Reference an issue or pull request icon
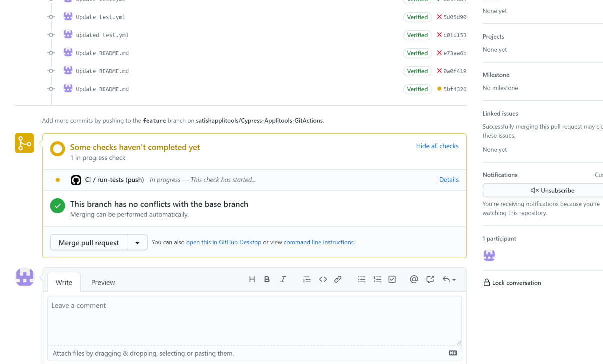The height and width of the screenshot is (364, 603). pos(430,280)
